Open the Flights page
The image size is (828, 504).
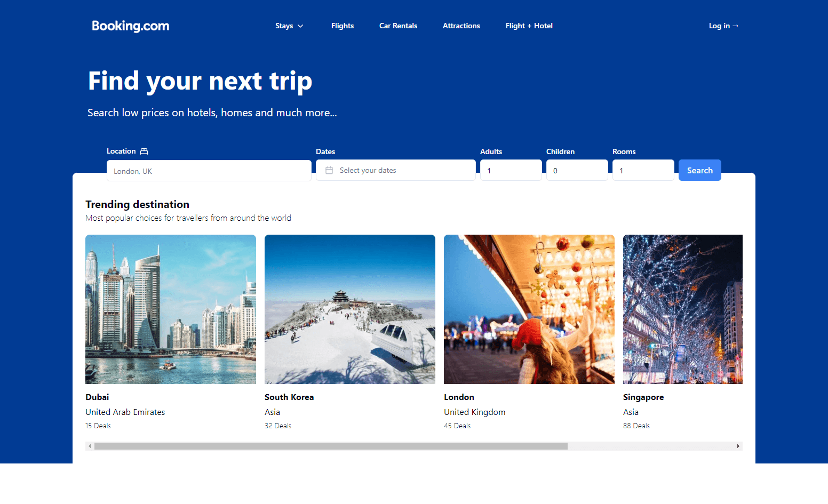(343, 26)
